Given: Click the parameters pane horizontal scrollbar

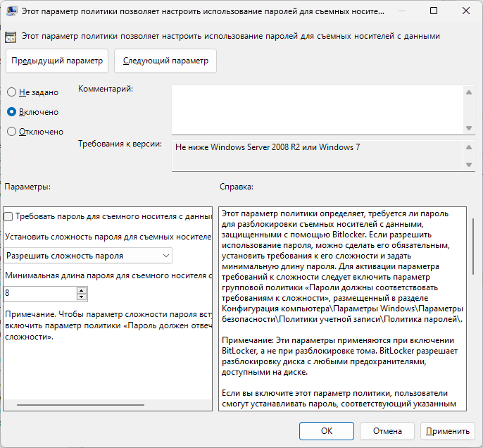Looking at the screenshot, I should (x=80, y=405).
